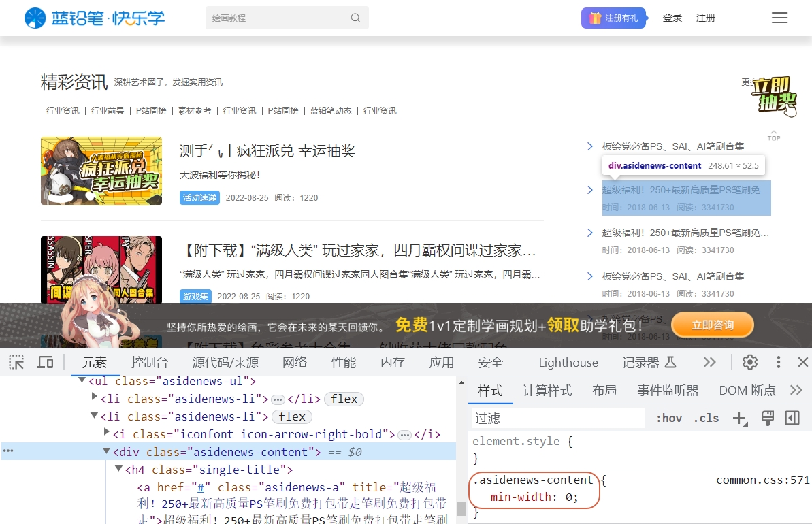This screenshot has width=812, height=524.
Task: Open the 行业前景 category link
Action: click(108, 111)
